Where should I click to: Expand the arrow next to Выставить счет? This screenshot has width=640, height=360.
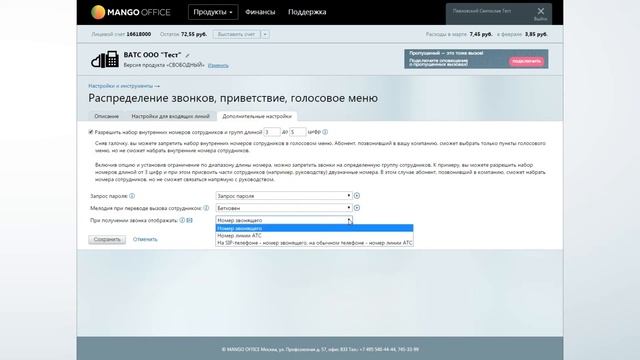(265, 34)
